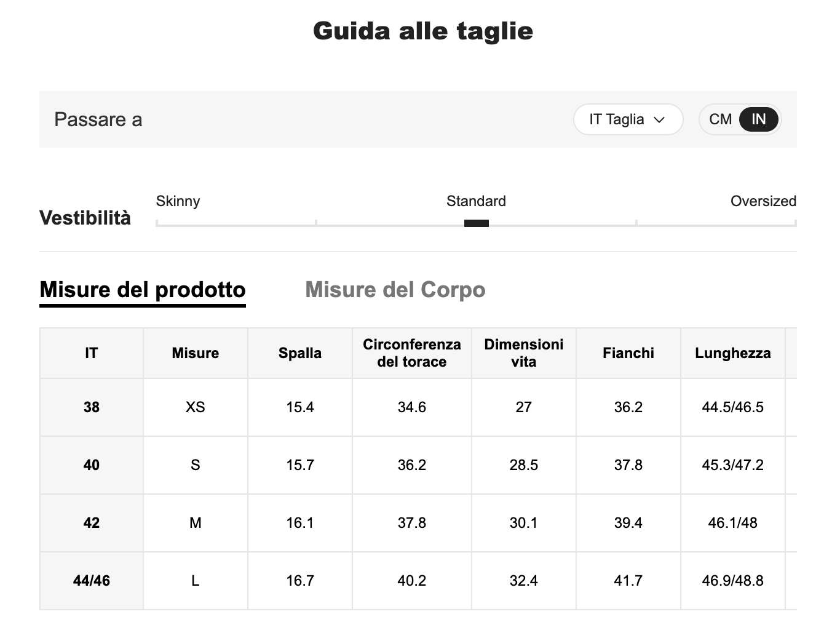This screenshot has width=840, height=630.
Task: Click the IT column header
Action: pos(92,353)
